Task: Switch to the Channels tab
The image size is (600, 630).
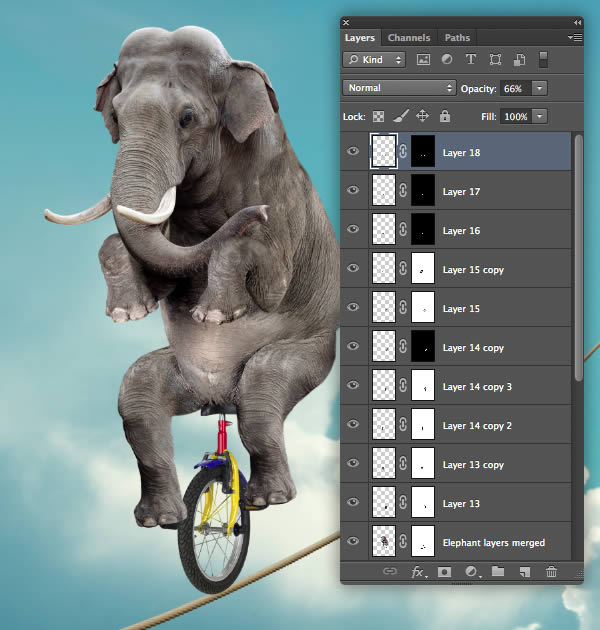Action: click(x=409, y=38)
